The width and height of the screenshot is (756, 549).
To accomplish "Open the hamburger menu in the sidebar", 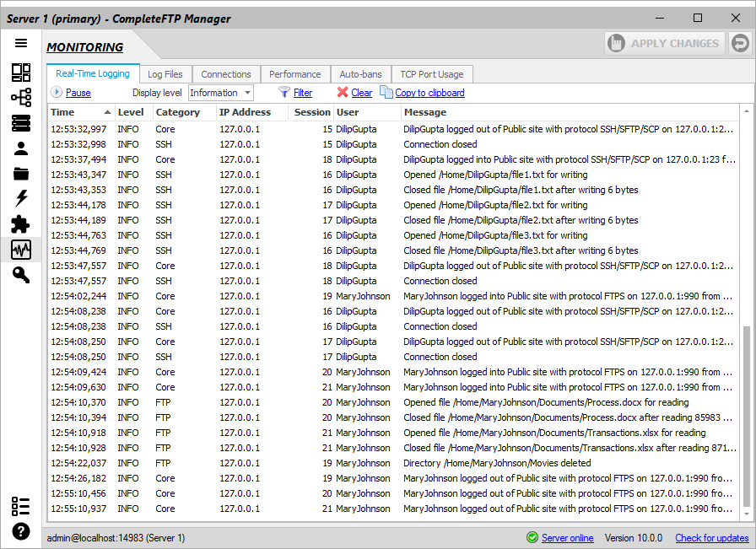I will click(21, 44).
